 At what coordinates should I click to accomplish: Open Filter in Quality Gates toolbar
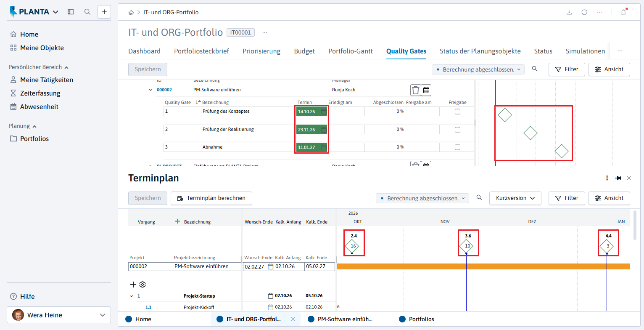pyautogui.click(x=567, y=69)
